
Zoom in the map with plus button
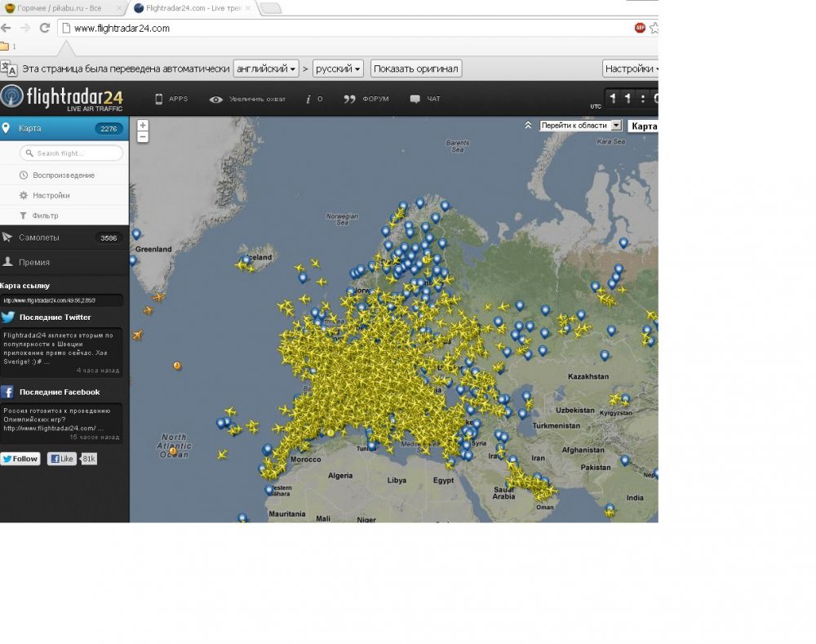(143, 126)
